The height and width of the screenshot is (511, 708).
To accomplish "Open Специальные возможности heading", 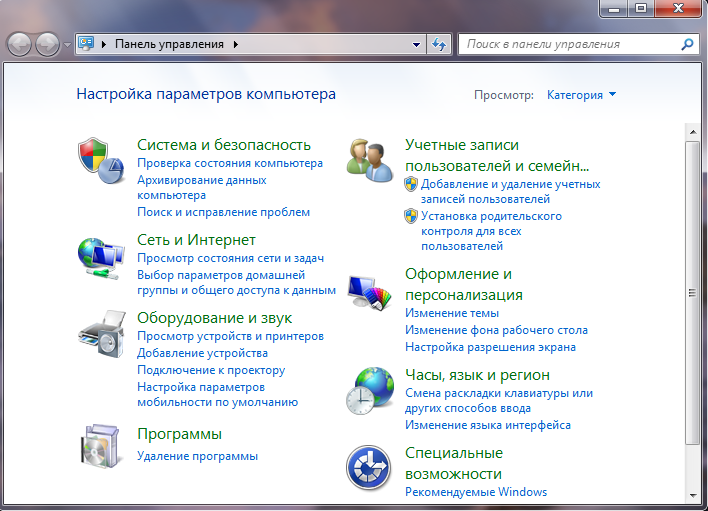I will click(454, 463).
